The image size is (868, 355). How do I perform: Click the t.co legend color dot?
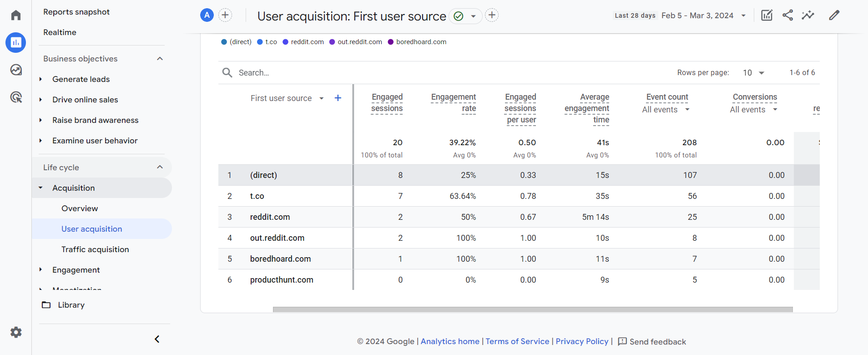point(260,42)
